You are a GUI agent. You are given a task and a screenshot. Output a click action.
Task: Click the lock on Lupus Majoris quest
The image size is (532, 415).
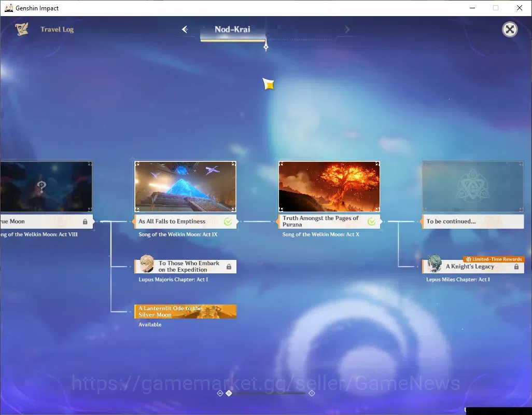click(x=229, y=267)
